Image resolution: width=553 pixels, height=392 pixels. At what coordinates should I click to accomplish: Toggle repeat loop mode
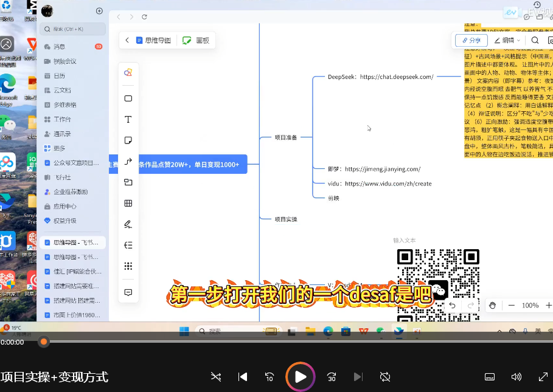385,377
